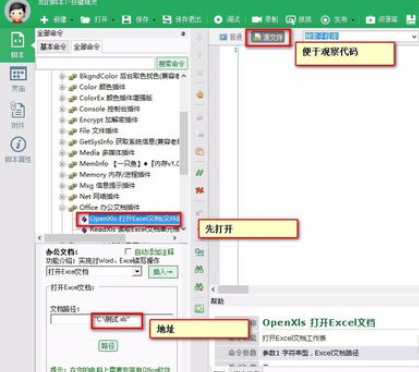
Task: Select the Net 网络插件 row
Action: click(99, 196)
